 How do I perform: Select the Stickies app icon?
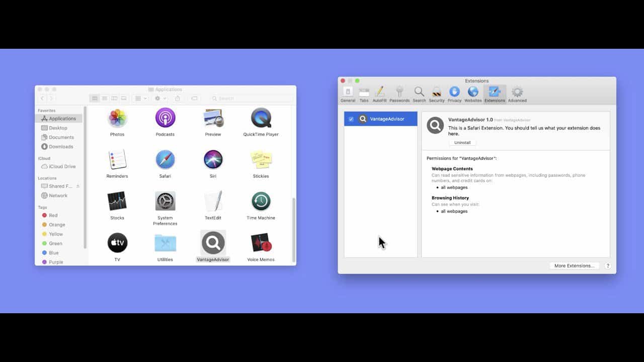[261, 160]
